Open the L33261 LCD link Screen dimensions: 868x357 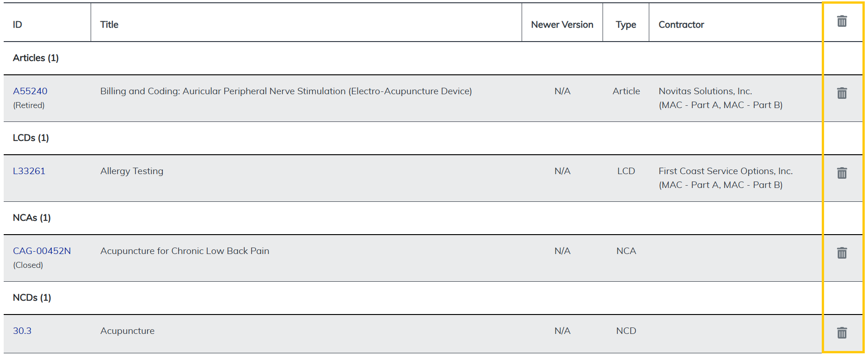29,171
